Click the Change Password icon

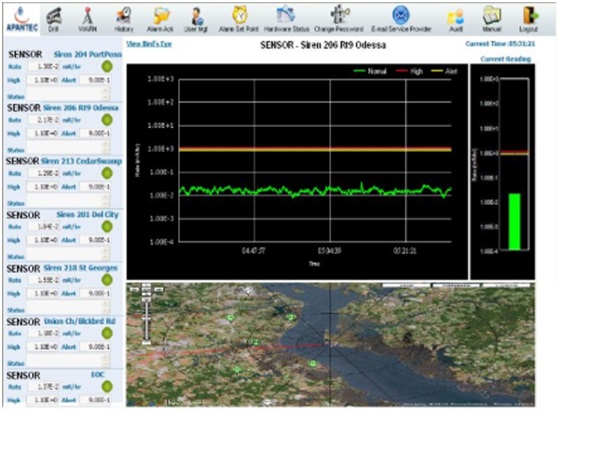(339, 16)
